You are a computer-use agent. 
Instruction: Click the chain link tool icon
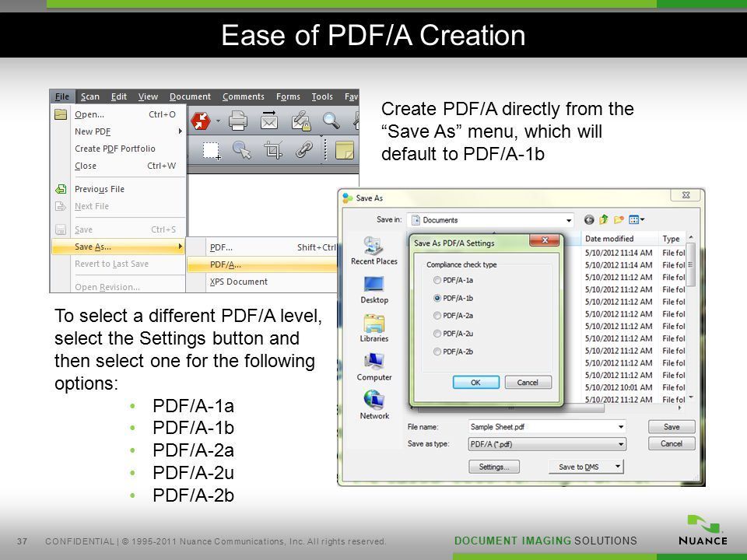304,150
